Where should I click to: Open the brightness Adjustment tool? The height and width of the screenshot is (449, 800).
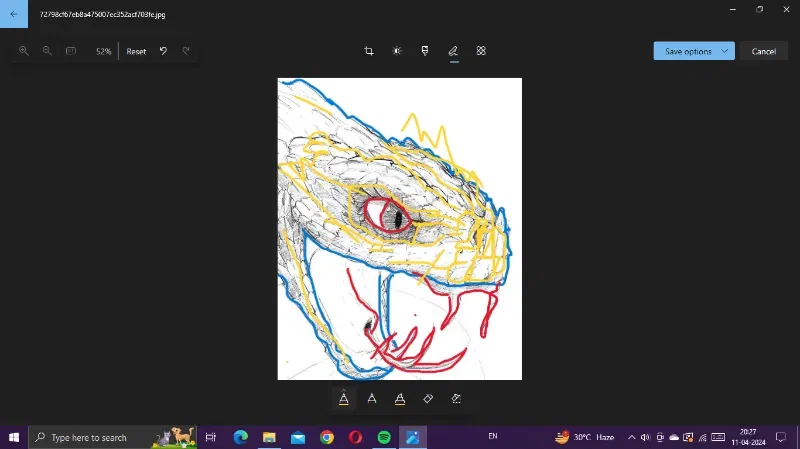397,51
